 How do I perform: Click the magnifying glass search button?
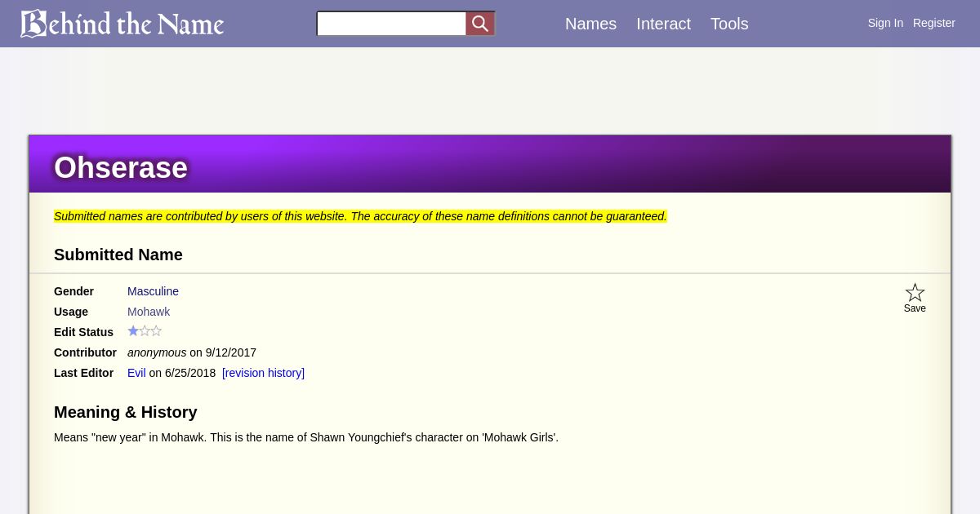(x=480, y=24)
